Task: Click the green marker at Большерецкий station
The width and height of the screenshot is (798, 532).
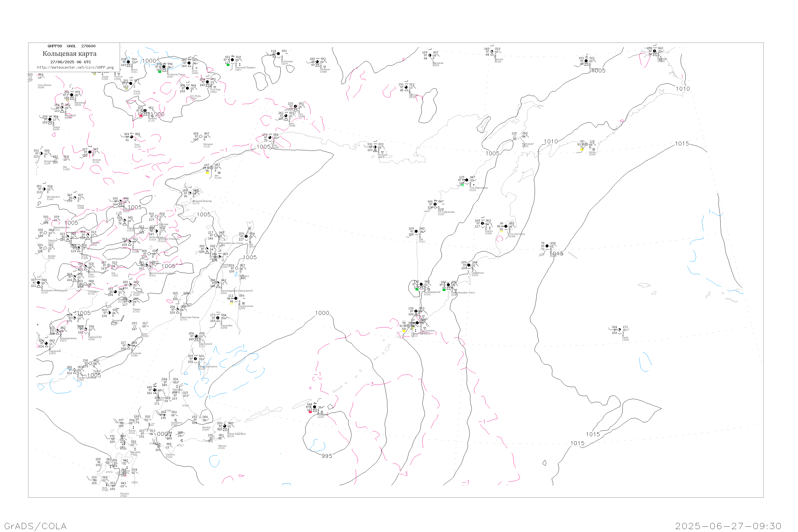Action: [417, 289]
